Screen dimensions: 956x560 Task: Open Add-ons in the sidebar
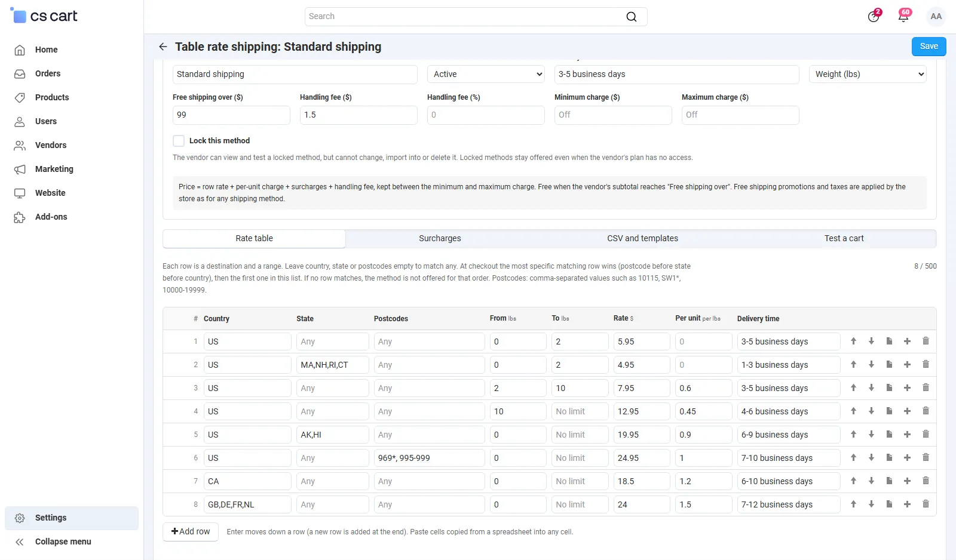[72, 217]
